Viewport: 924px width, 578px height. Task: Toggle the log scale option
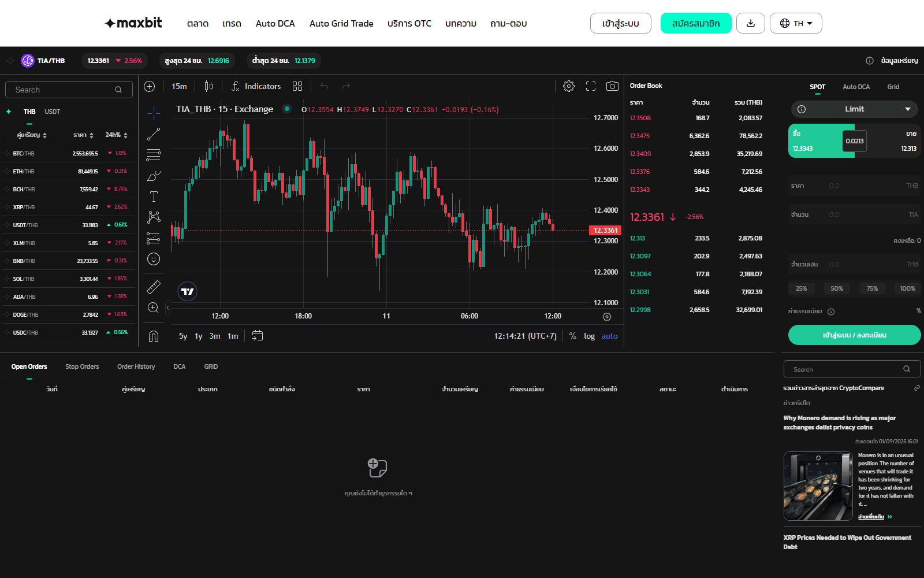(x=589, y=336)
